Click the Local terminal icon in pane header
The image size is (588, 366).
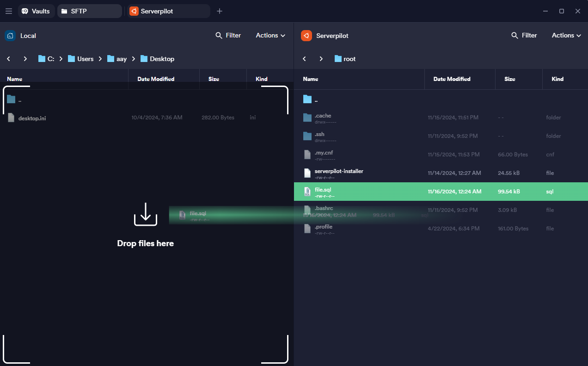(10, 36)
